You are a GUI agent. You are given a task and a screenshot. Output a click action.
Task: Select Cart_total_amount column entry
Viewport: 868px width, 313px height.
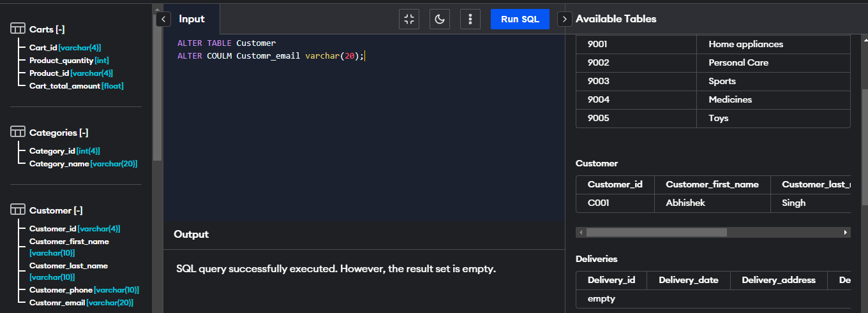77,86
